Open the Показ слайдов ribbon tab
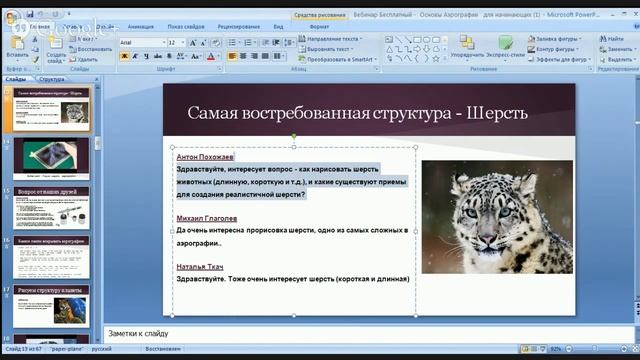This screenshot has width=640, height=360. tap(186, 27)
